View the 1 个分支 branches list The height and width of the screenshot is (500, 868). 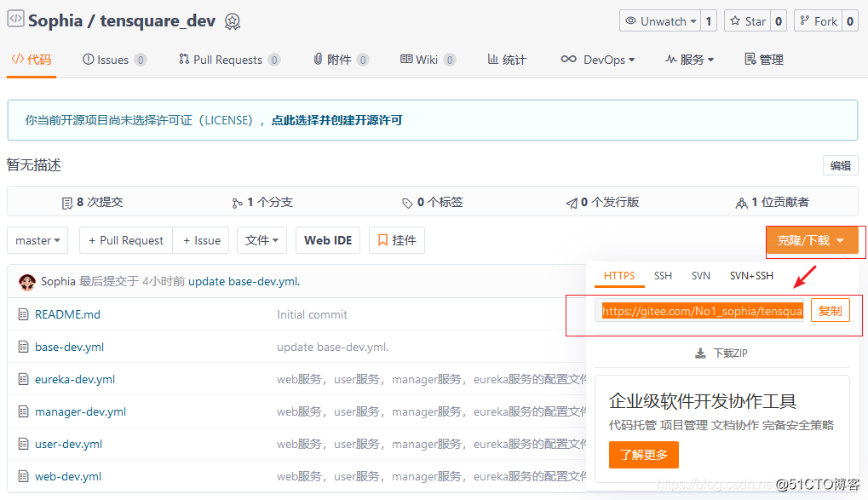[x=262, y=203]
